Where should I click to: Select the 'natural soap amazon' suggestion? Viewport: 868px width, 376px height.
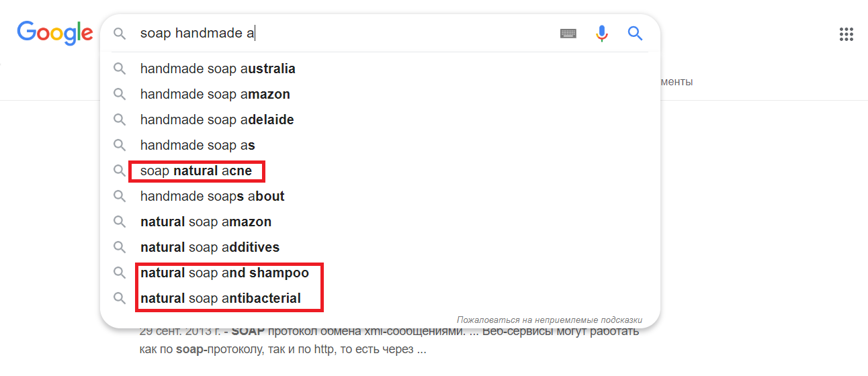(206, 222)
